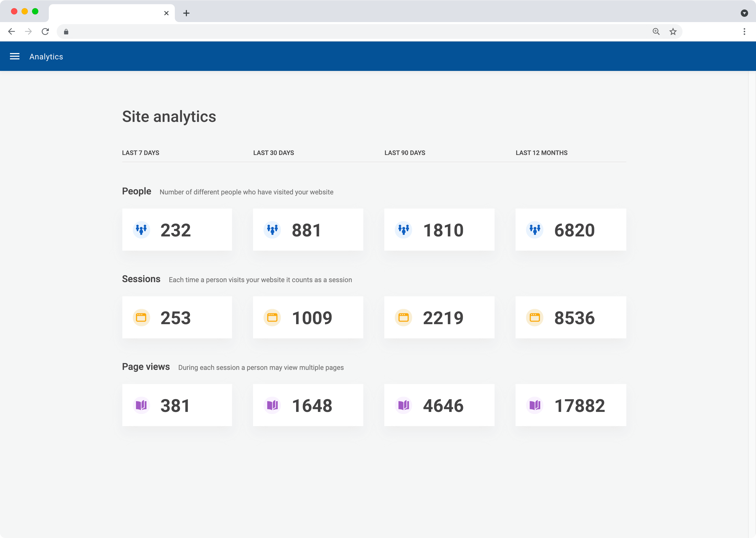Select the Page views book icon beside 381
The height and width of the screenshot is (538, 756).
[141, 405]
